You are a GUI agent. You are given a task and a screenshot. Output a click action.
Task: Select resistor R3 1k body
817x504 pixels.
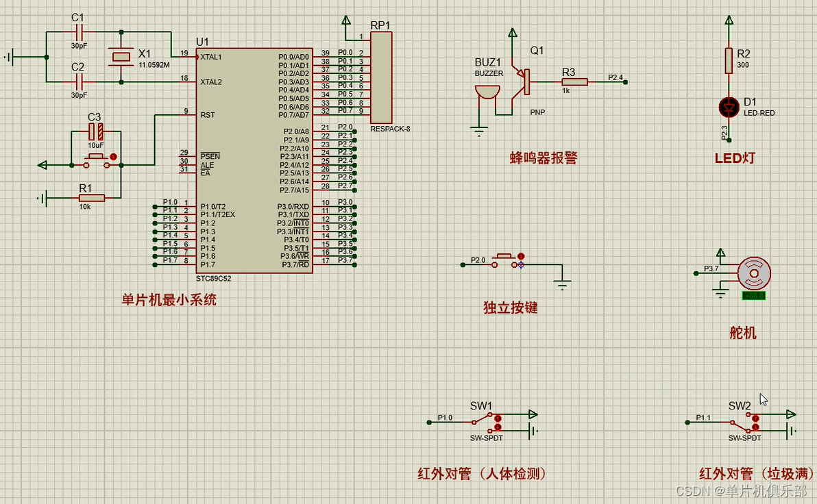coord(575,81)
